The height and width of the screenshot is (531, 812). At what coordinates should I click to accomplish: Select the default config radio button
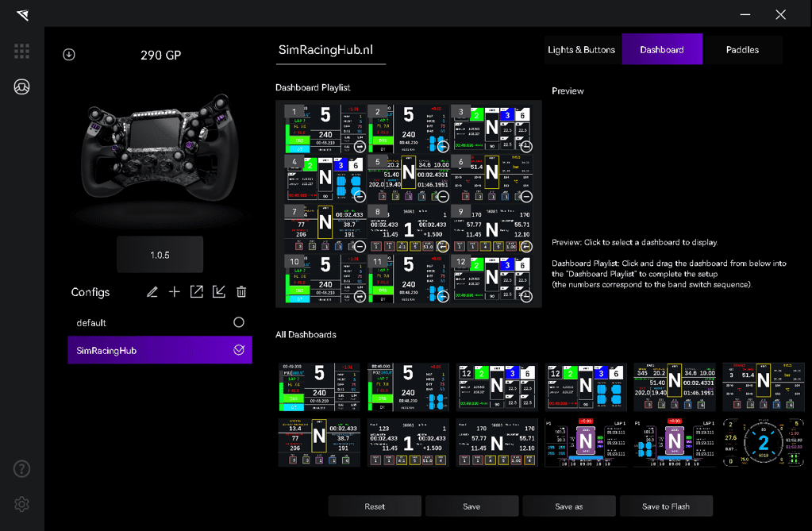pos(239,322)
